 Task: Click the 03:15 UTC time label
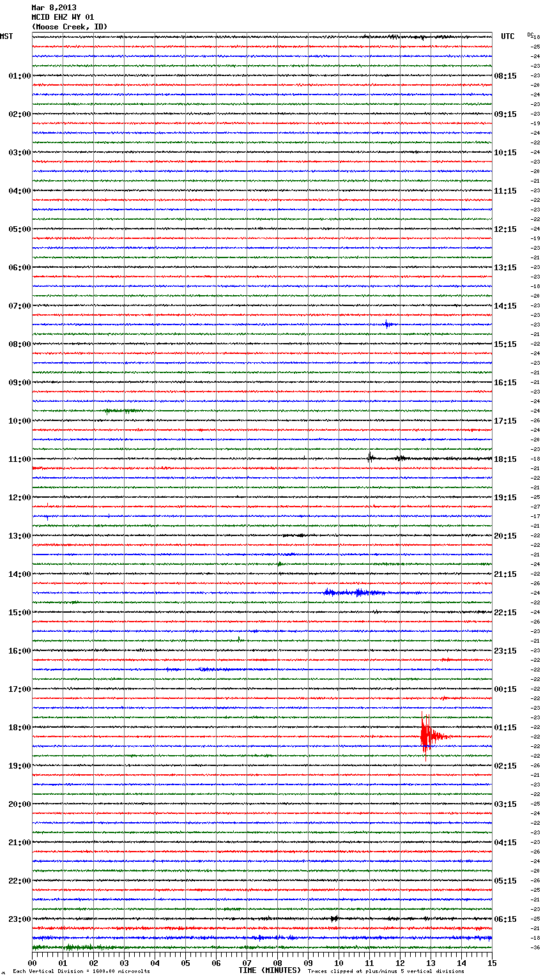pos(505,804)
